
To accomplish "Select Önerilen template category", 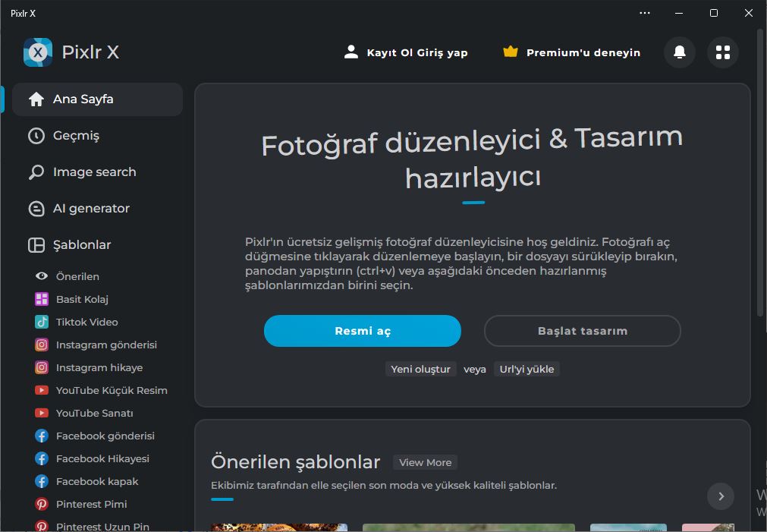I will tap(78, 276).
